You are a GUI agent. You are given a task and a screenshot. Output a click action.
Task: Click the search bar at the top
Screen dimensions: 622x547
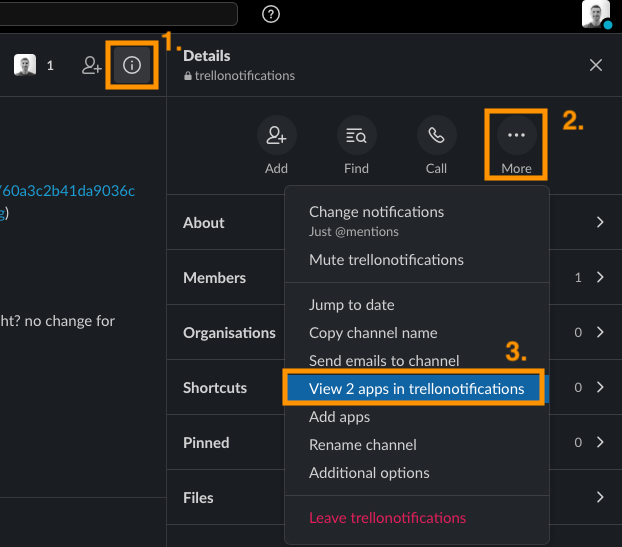point(118,14)
